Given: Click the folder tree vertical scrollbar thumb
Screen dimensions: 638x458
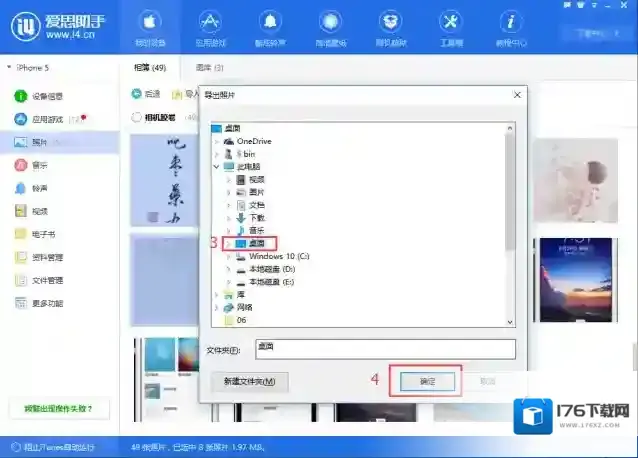Looking at the screenshot, I should (x=509, y=191).
